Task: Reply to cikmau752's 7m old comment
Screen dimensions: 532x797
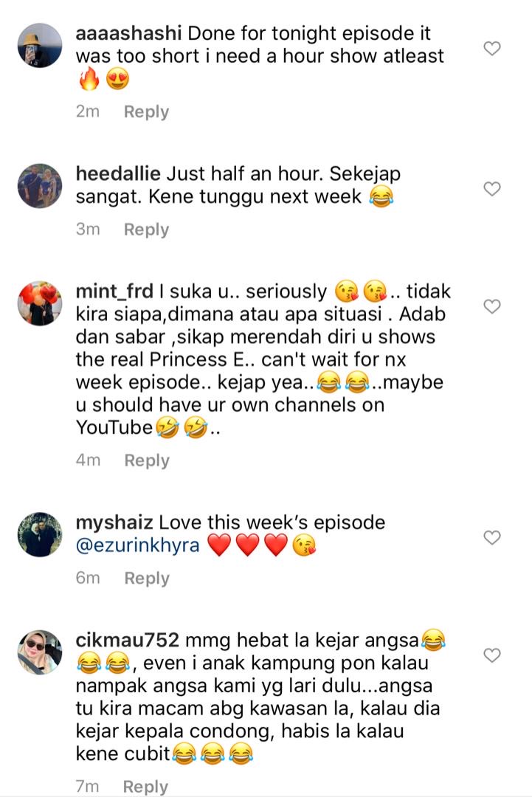Action: (145, 787)
